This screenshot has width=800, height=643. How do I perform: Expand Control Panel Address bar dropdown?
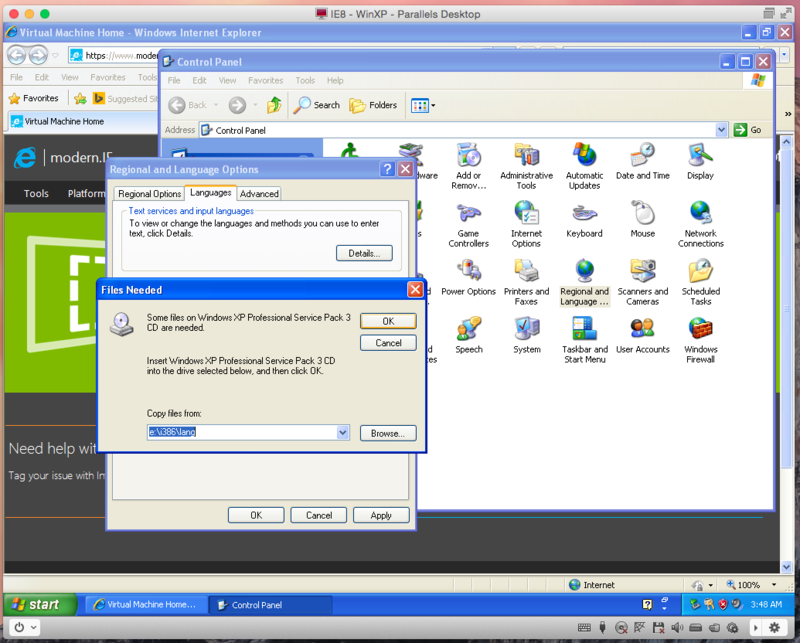[721, 130]
